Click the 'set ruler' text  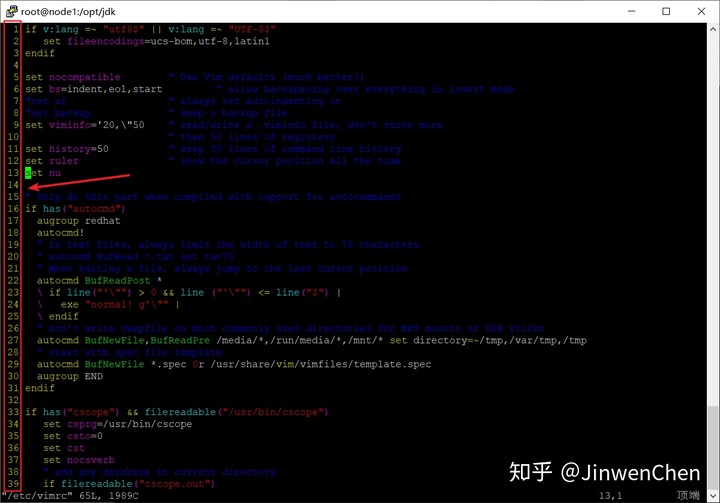(51, 161)
